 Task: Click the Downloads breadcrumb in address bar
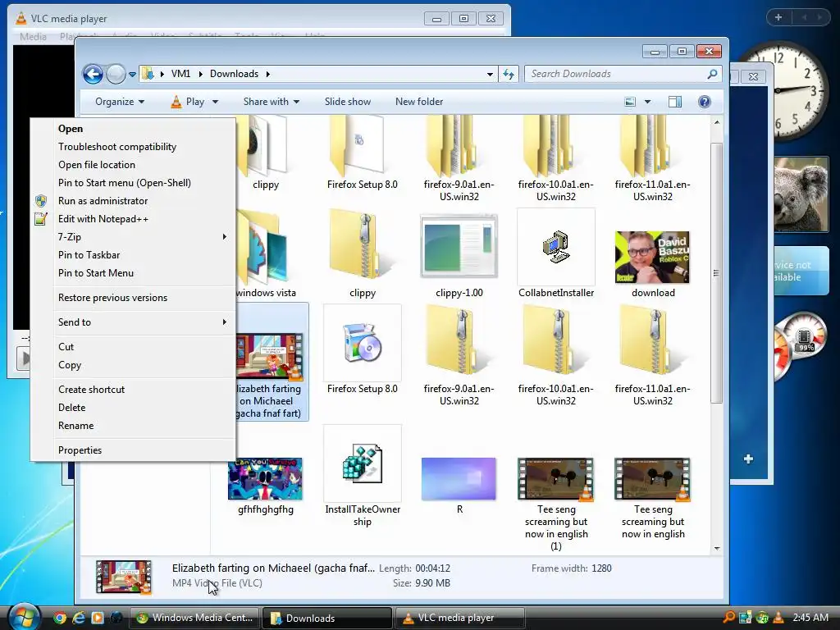coord(234,74)
